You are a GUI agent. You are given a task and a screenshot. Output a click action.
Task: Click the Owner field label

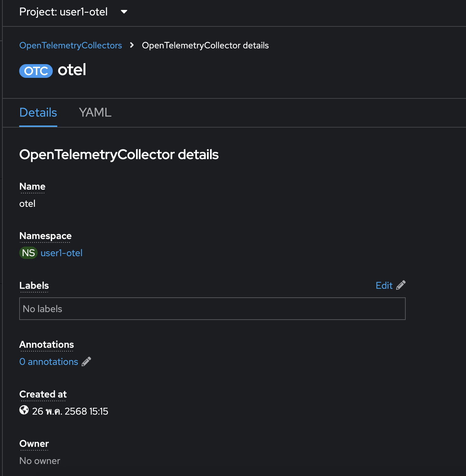point(34,444)
